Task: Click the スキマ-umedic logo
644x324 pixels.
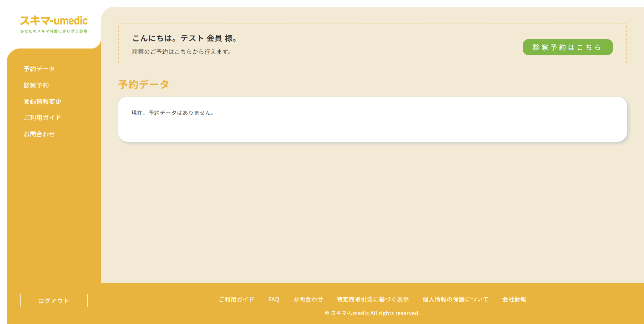Action: tap(54, 21)
